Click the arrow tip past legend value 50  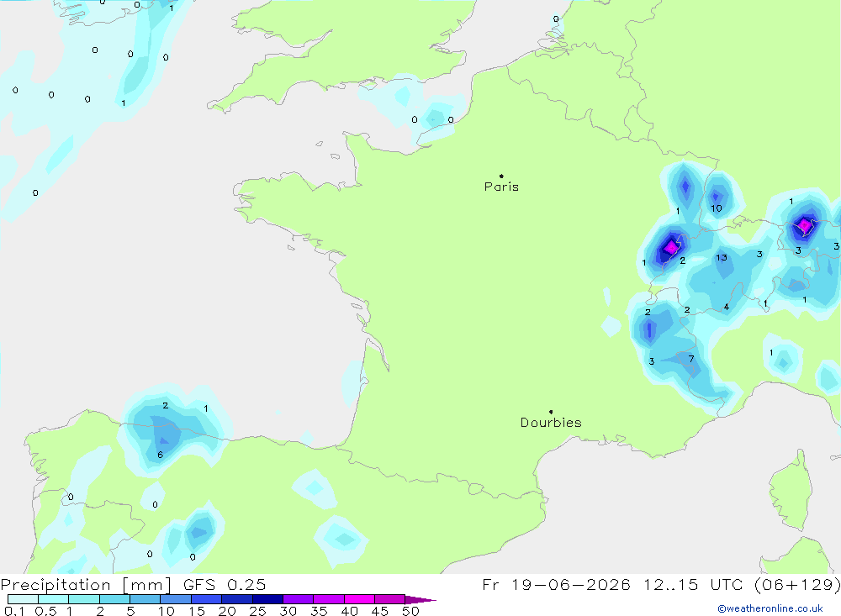[x=421, y=599]
